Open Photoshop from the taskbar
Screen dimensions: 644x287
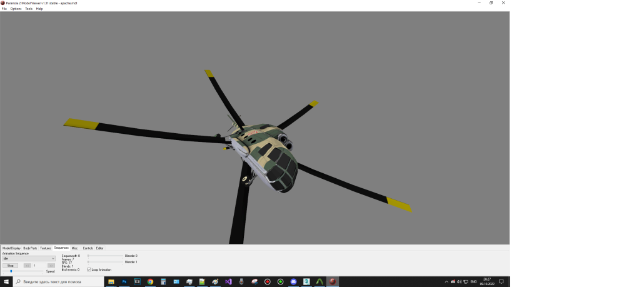point(124,282)
